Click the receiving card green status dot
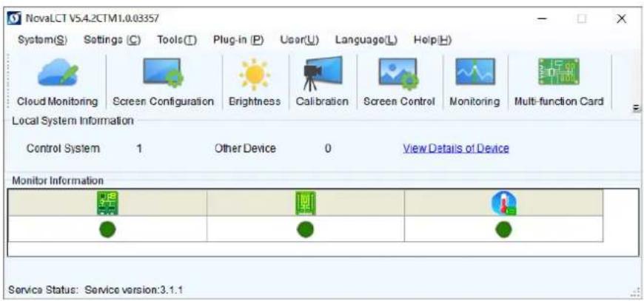This screenshot has width=644, height=301. (x=306, y=229)
